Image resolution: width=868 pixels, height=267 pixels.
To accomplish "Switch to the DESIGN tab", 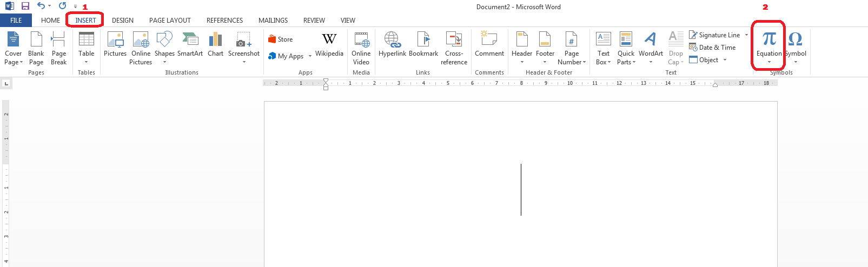I will [x=123, y=21].
